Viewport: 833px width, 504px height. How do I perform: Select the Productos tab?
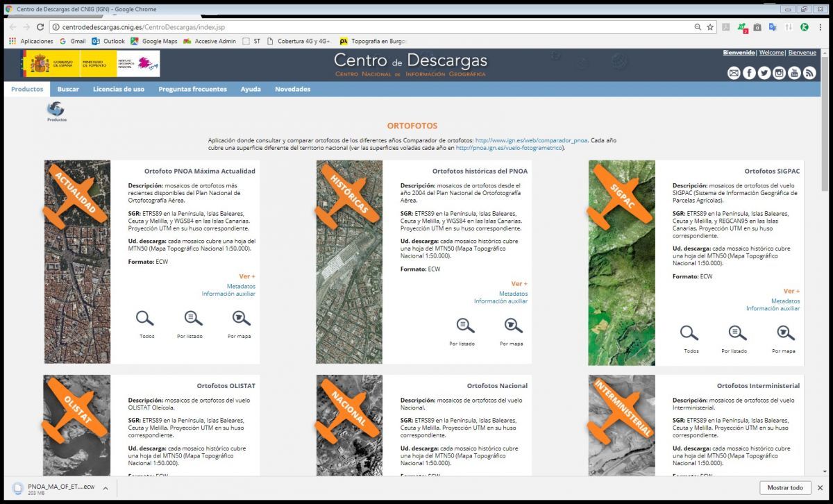(27, 89)
